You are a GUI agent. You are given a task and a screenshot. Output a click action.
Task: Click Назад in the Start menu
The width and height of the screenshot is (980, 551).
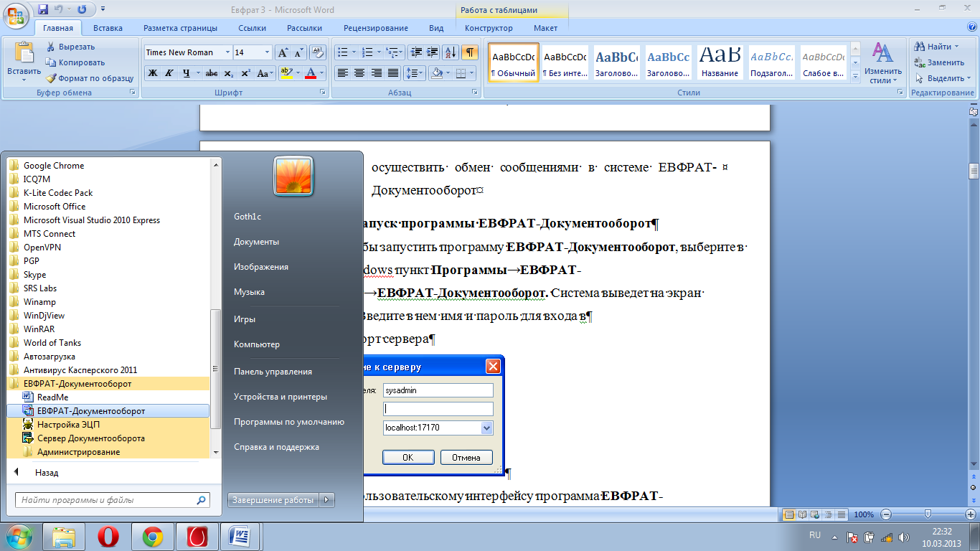pos(47,473)
